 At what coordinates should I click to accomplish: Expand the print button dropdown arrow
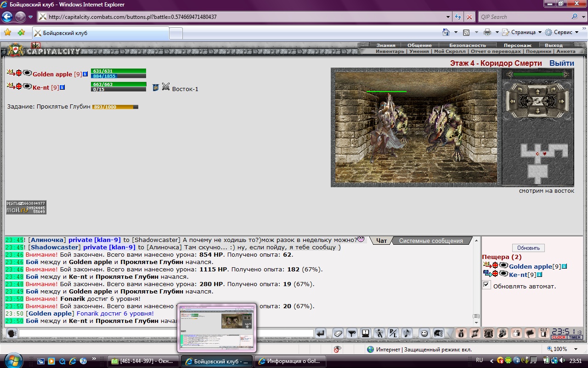click(497, 32)
